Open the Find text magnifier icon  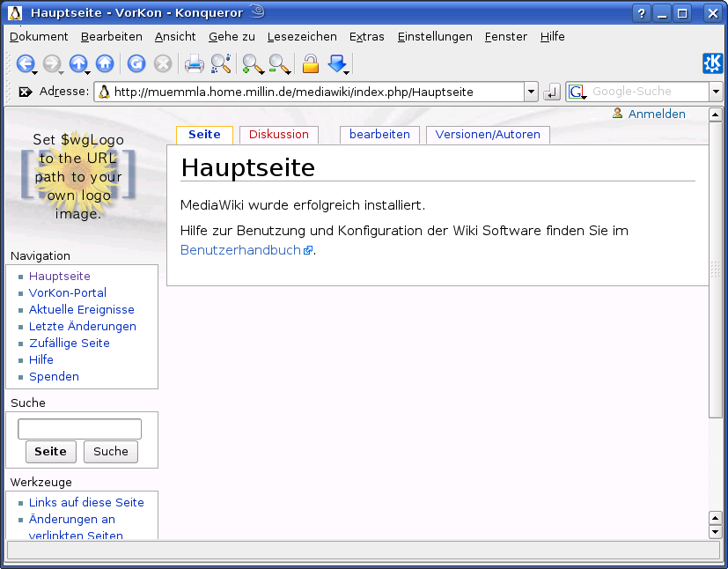(x=221, y=63)
